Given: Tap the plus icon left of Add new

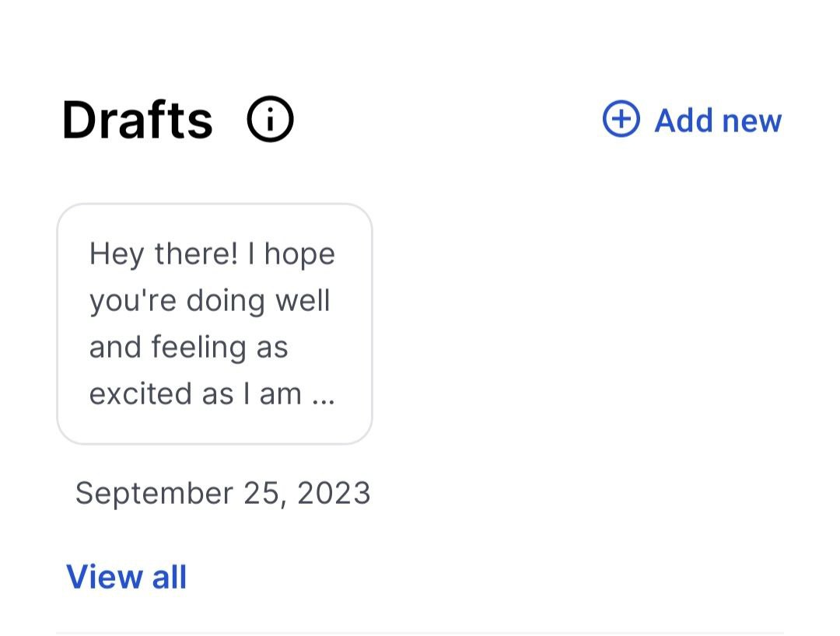Looking at the screenshot, I should (621, 120).
